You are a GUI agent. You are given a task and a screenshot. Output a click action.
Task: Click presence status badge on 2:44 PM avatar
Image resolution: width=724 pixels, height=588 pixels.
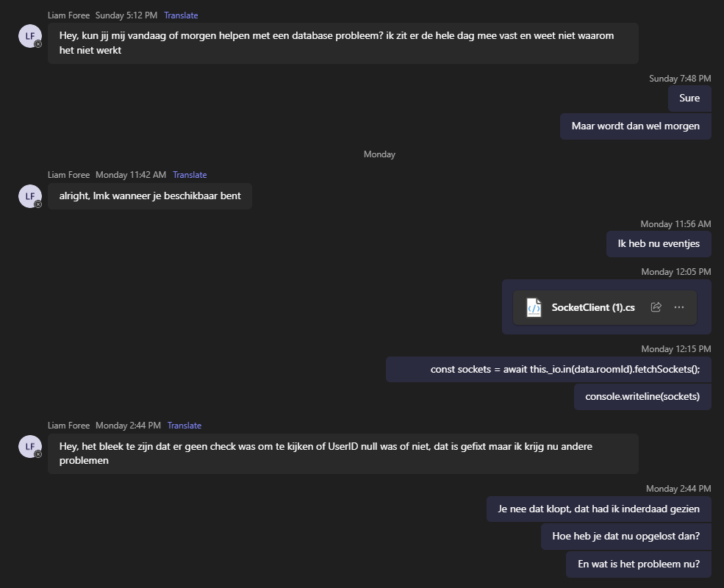38,455
